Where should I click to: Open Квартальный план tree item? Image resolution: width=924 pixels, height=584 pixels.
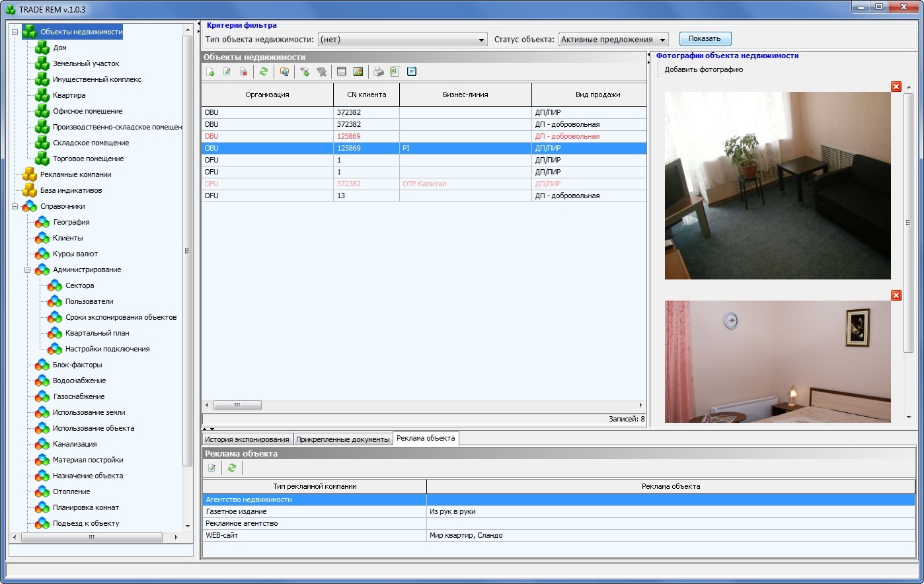97,333
